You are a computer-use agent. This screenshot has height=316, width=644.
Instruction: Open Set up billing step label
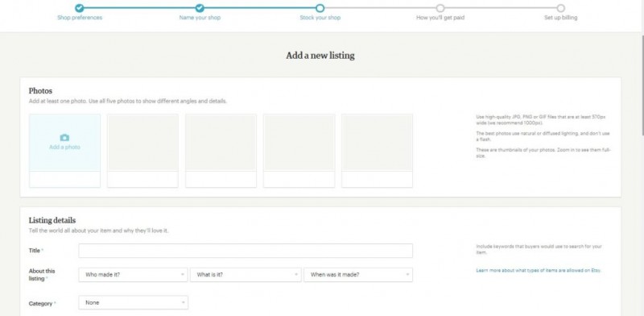coord(560,18)
